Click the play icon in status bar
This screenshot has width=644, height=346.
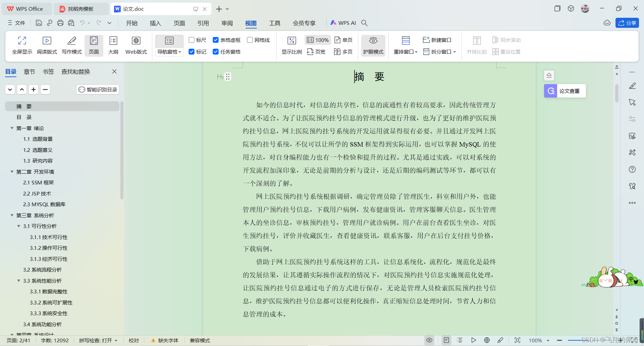pos(474,340)
